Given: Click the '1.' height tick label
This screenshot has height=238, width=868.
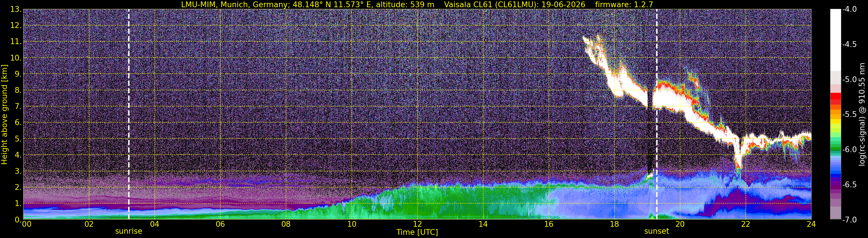Looking at the screenshot, I should click(x=18, y=204).
